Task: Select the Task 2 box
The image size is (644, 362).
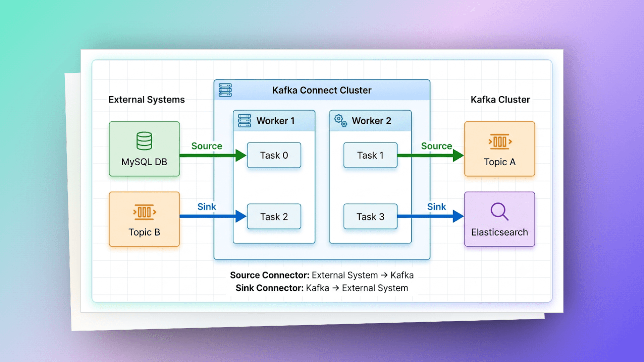Action: [274, 217]
